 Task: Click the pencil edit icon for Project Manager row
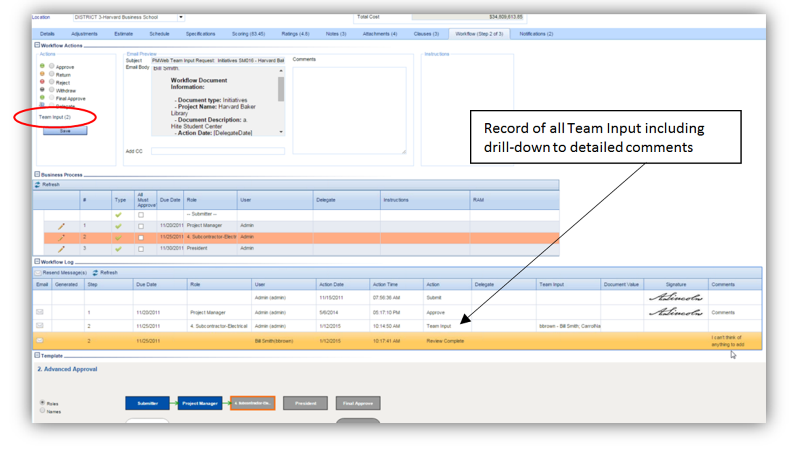(x=61, y=226)
